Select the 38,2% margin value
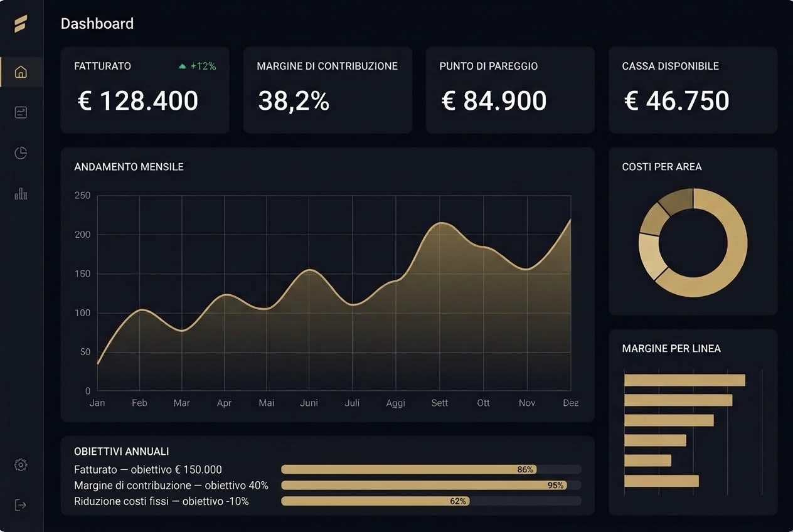Screen dimensions: 793x532 (x=294, y=100)
